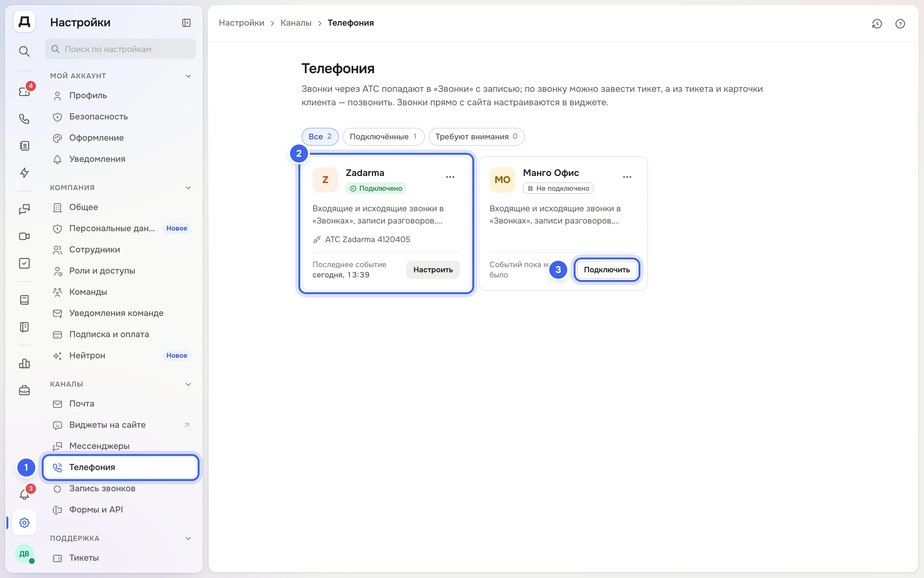Open Запись звонков settings item

(121, 488)
